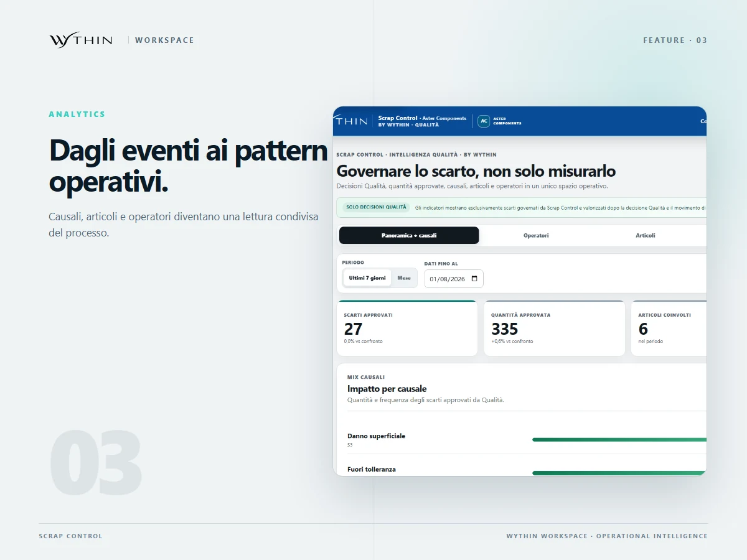Click the ASTER COMPONENTS label beside the avatar
Image resolution: width=747 pixels, height=560 pixels.
pyautogui.click(x=507, y=121)
